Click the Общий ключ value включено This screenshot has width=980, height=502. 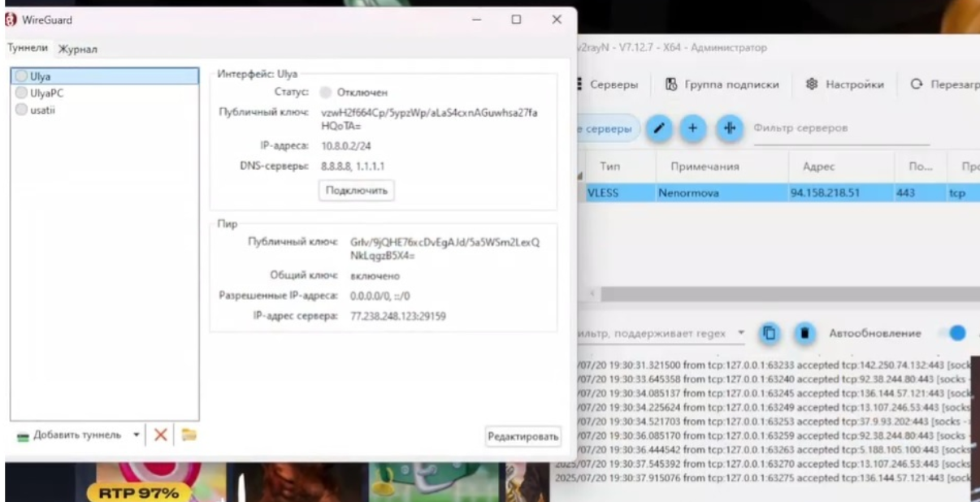point(375,276)
